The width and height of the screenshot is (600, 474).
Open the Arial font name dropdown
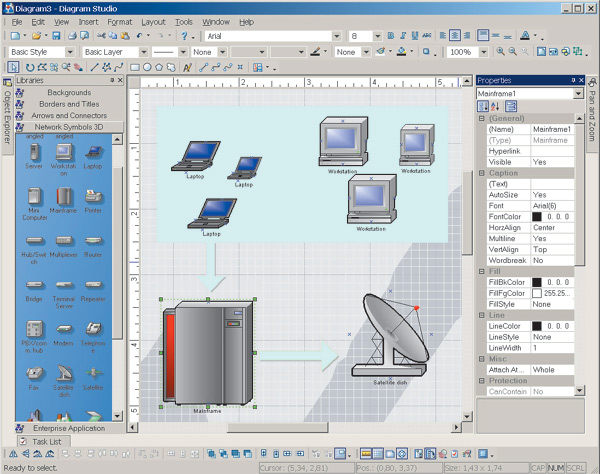[338, 36]
